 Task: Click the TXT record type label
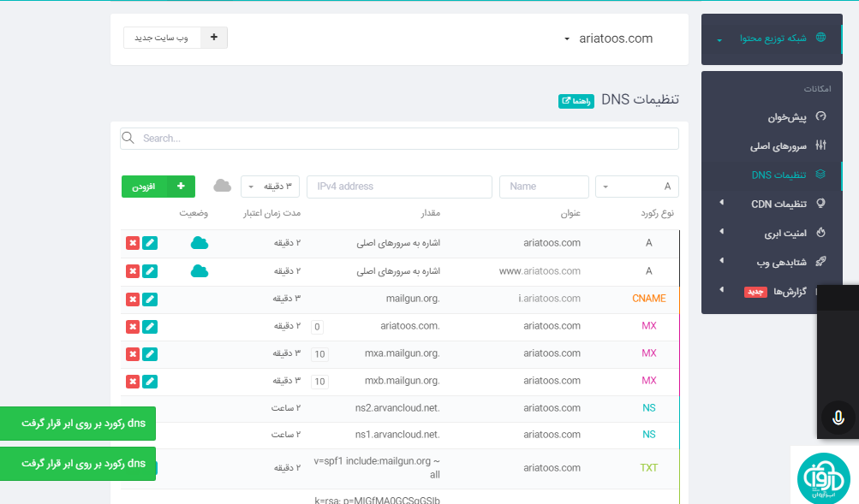648,468
